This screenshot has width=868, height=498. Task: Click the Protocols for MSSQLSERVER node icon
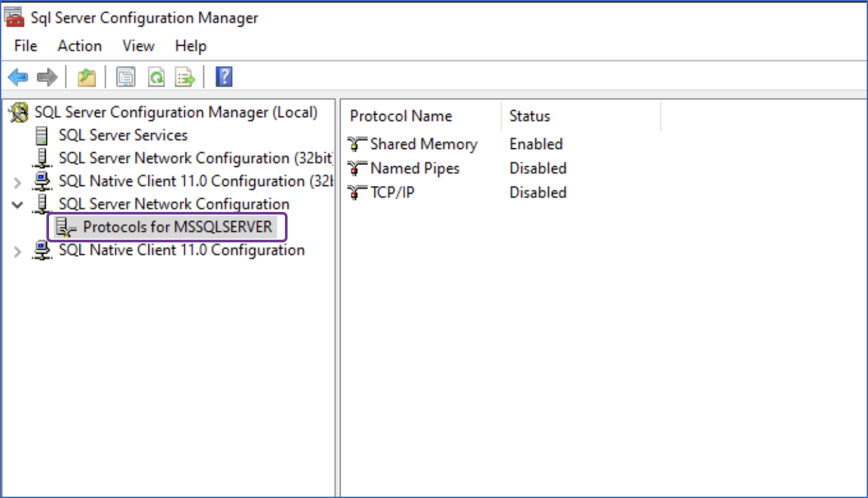pos(66,228)
